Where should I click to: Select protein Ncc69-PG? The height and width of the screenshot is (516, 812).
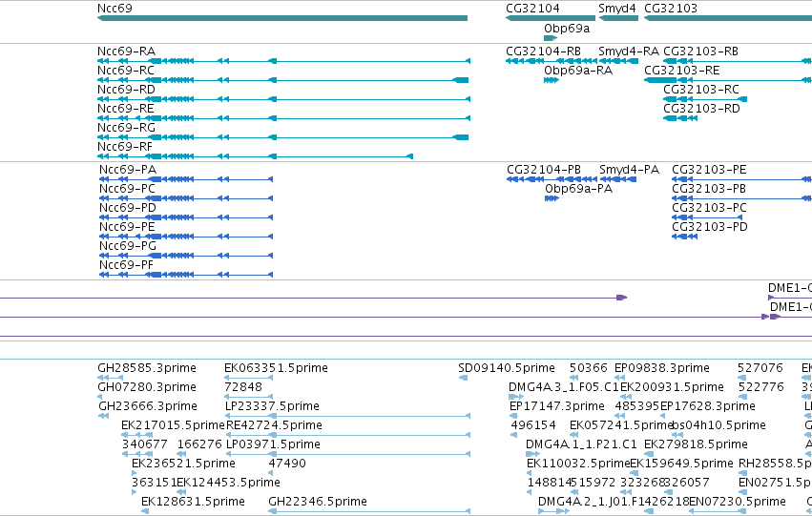pyautogui.click(x=186, y=257)
